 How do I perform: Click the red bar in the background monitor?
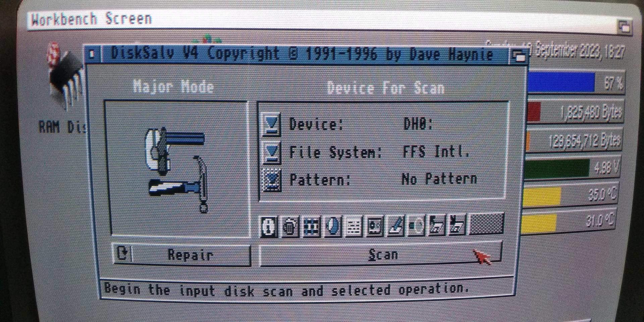[x=534, y=111]
